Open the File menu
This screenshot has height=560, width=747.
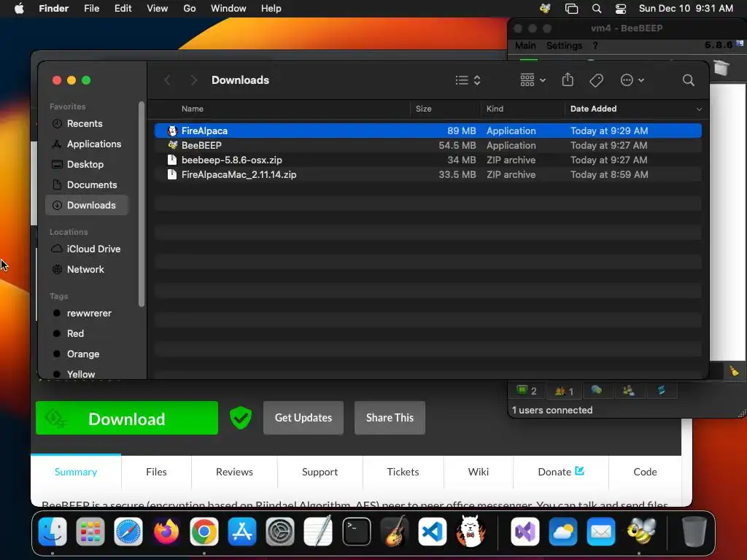point(91,9)
